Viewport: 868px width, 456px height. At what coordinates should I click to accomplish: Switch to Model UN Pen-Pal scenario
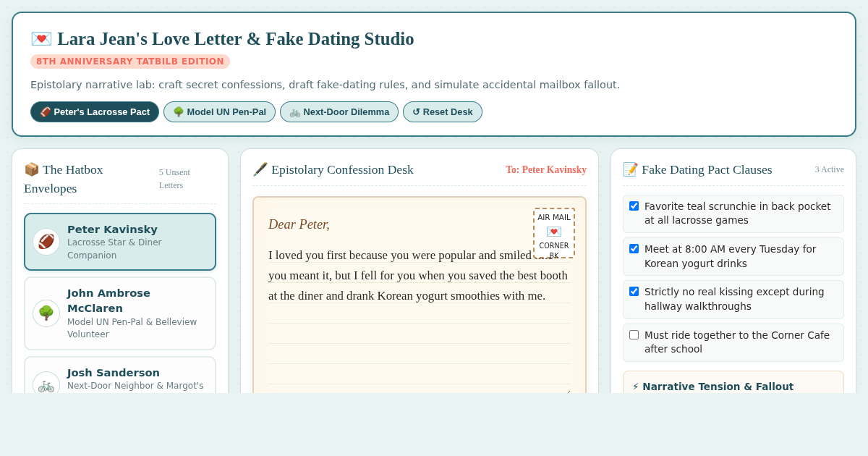pos(219,111)
